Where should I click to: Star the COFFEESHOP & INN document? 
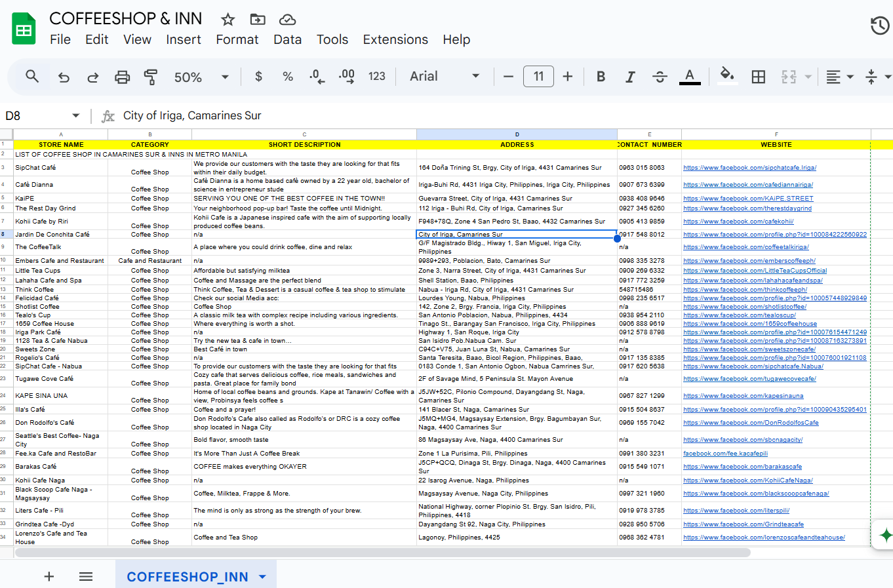coord(228,19)
